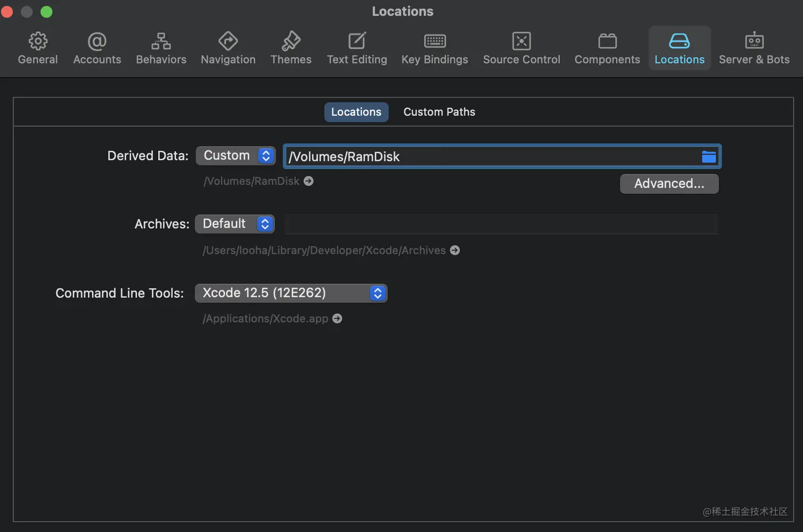The height and width of the screenshot is (532, 803).
Task: Switch to the Custom Paths tab
Action: tap(439, 112)
